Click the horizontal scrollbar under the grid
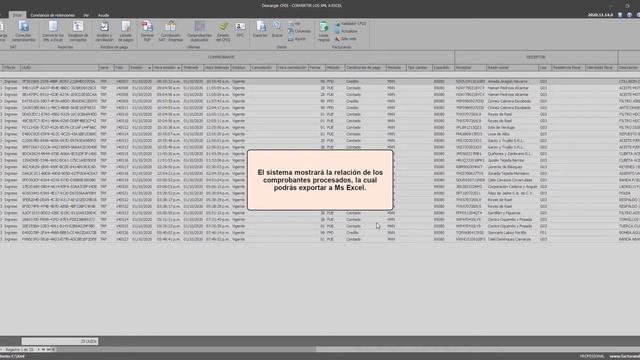The height and width of the screenshot is (360, 640). pos(186,349)
